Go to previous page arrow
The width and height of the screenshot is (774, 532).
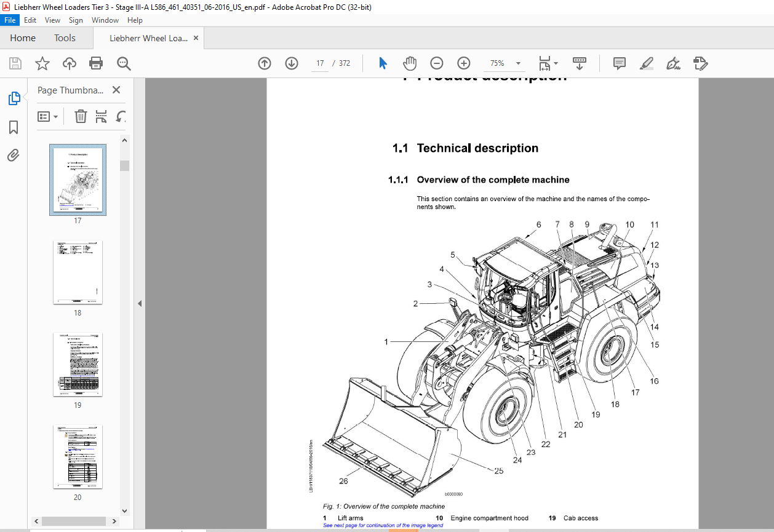(x=265, y=63)
